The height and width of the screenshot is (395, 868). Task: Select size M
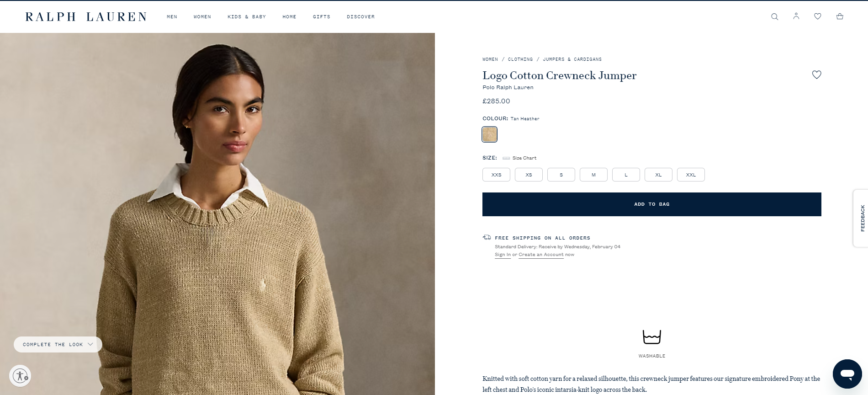[x=593, y=175]
